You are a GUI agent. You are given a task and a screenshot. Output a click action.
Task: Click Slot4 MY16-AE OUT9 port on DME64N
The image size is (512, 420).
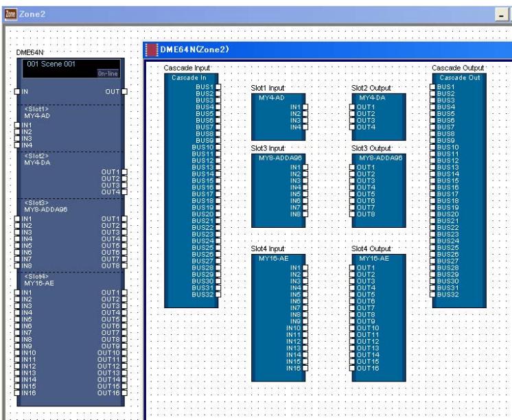click(124, 346)
